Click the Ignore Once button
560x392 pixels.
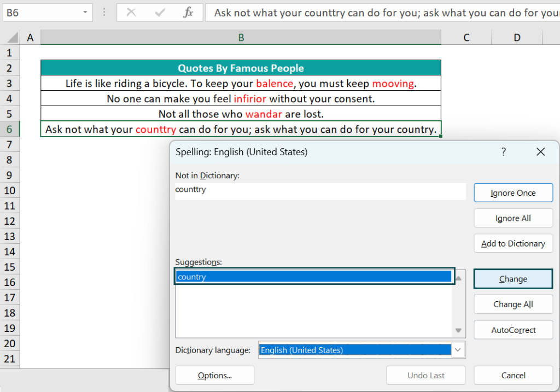click(513, 193)
